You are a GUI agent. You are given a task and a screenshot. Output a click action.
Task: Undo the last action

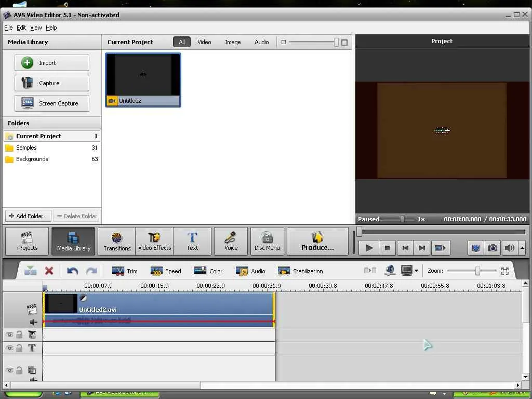tap(73, 271)
